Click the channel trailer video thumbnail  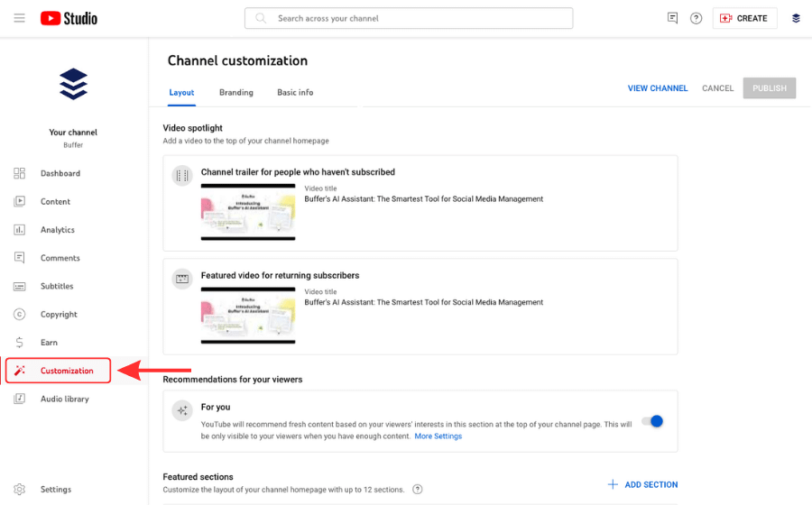click(x=248, y=212)
